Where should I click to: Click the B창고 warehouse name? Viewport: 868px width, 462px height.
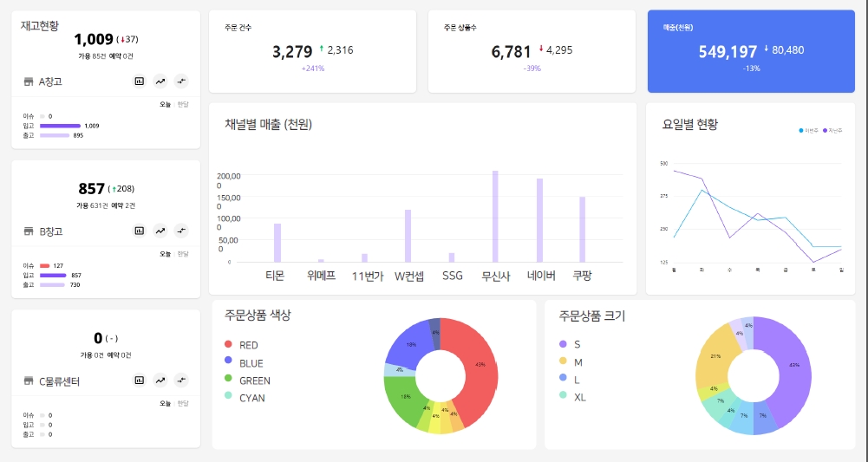[50, 231]
